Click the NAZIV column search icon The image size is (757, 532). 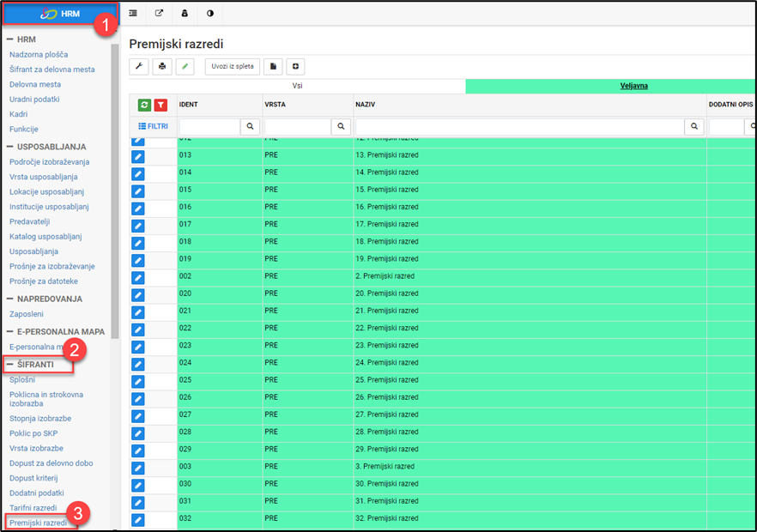[694, 126]
